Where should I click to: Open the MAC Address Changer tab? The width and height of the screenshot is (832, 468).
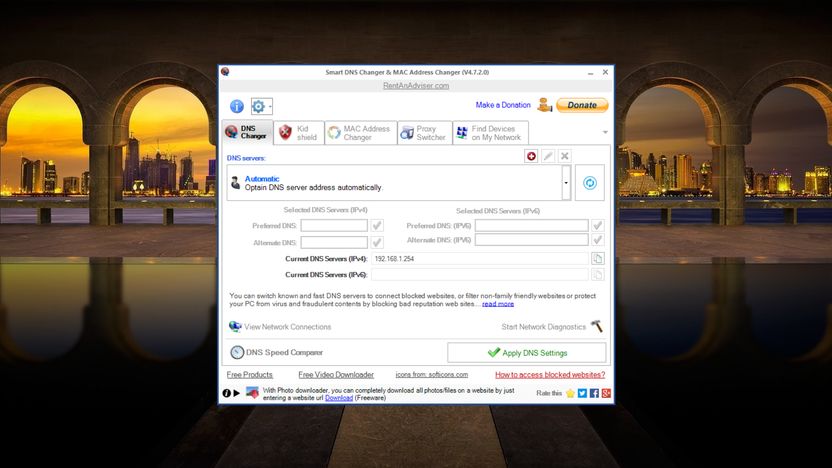click(361, 133)
